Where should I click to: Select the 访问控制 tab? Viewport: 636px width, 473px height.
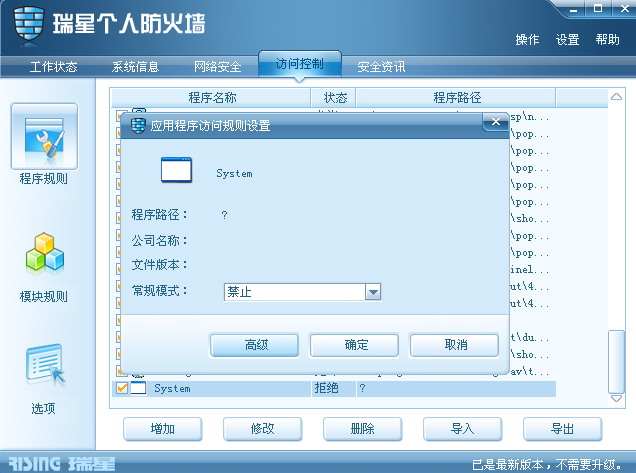[300, 64]
